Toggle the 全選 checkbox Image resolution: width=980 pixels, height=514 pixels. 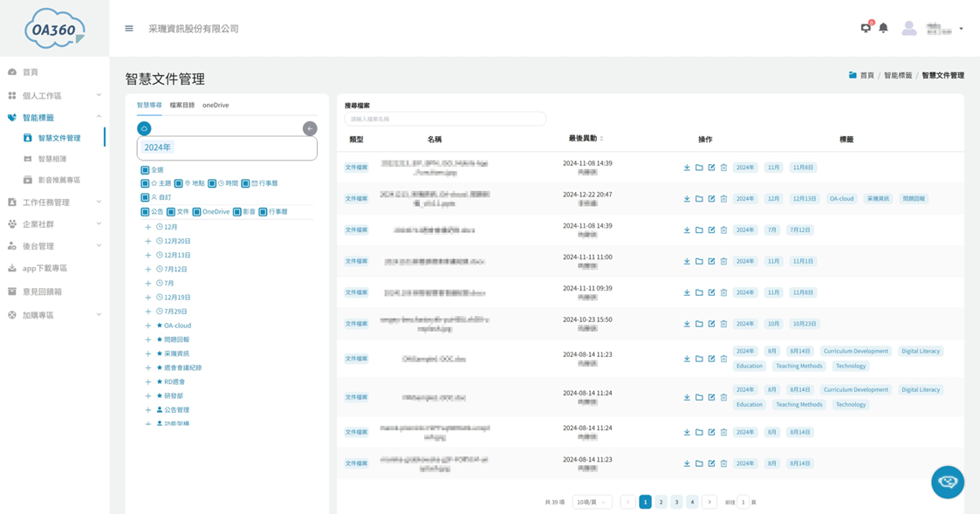click(145, 169)
